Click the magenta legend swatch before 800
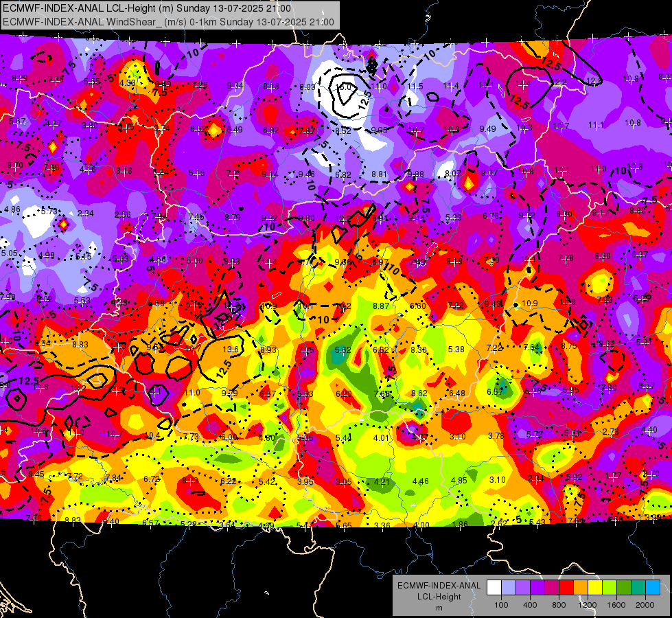Viewport: 672px width, 618px height. click(552, 588)
